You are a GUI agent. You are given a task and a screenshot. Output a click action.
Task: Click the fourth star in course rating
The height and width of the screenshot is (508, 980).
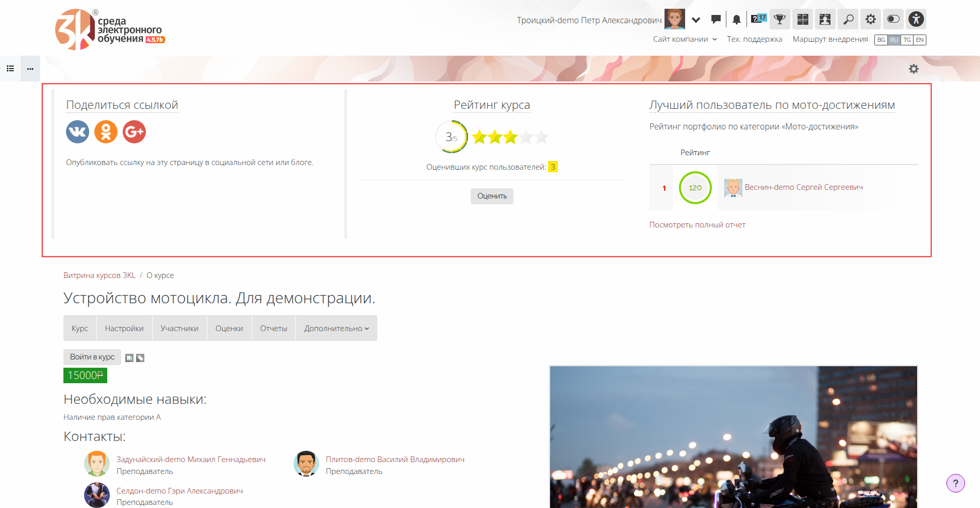point(526,137)
